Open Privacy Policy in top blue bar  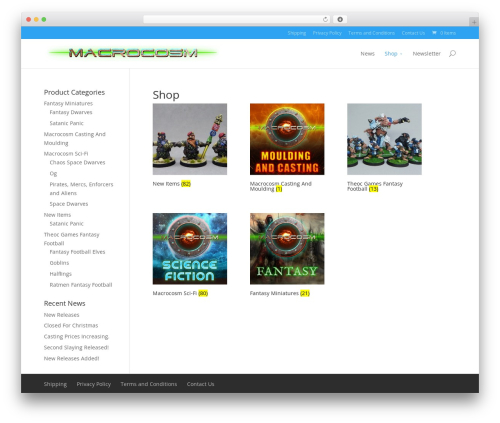[327, 33]
